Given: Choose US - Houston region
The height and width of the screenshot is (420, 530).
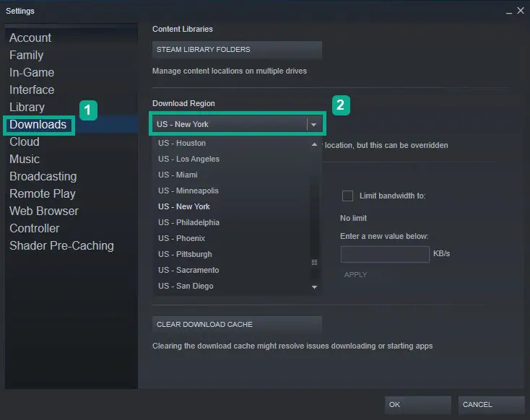Looking at the screenshot, I should point(232,144).
